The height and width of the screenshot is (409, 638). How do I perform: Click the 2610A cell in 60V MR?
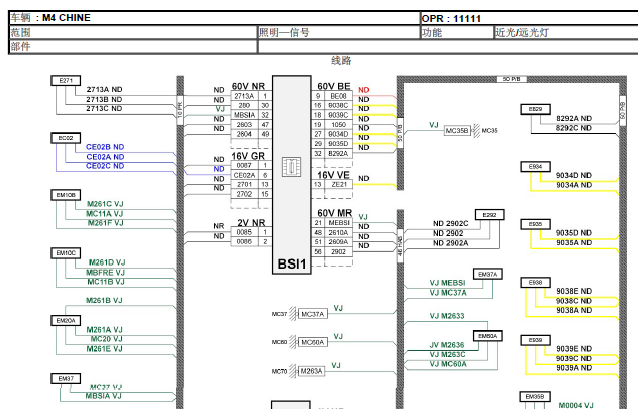click(x=338, y=232)
